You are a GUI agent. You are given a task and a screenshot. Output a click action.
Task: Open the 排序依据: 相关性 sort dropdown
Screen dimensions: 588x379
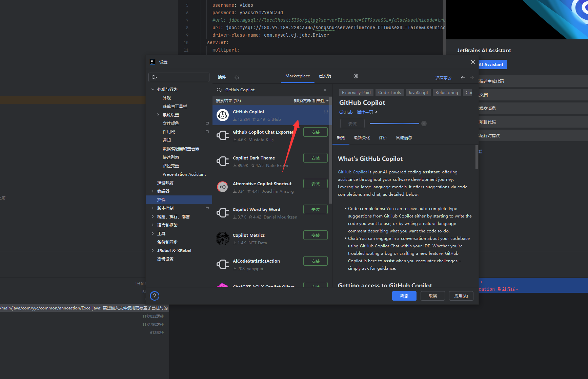[x=311, y=101]
